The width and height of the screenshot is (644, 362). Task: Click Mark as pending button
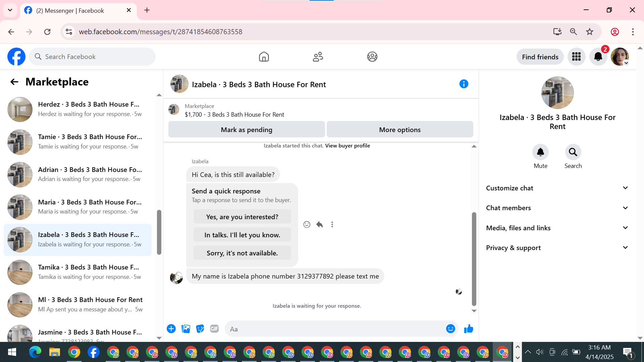(247, 130)
